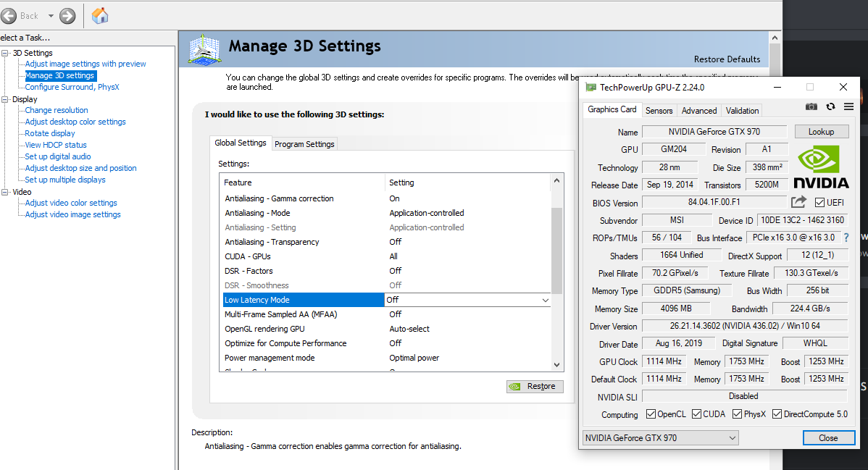Open Set up digital audio
The image size is (868, 470).
57,157
